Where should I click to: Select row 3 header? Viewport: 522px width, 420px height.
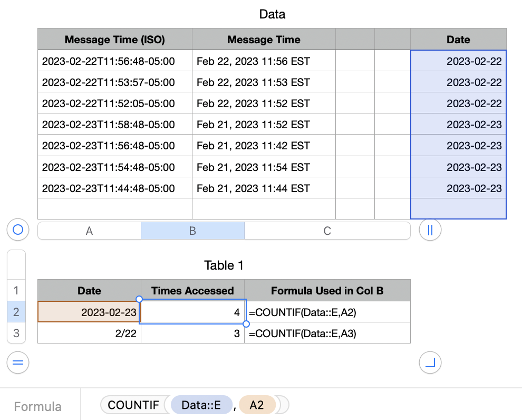point(16,333)
